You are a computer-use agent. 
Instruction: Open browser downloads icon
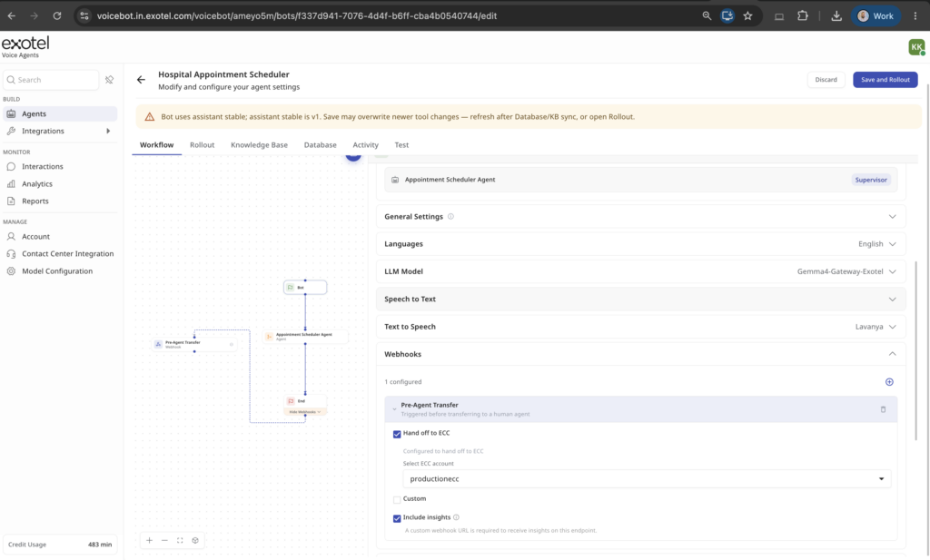[x=836, y=16]
